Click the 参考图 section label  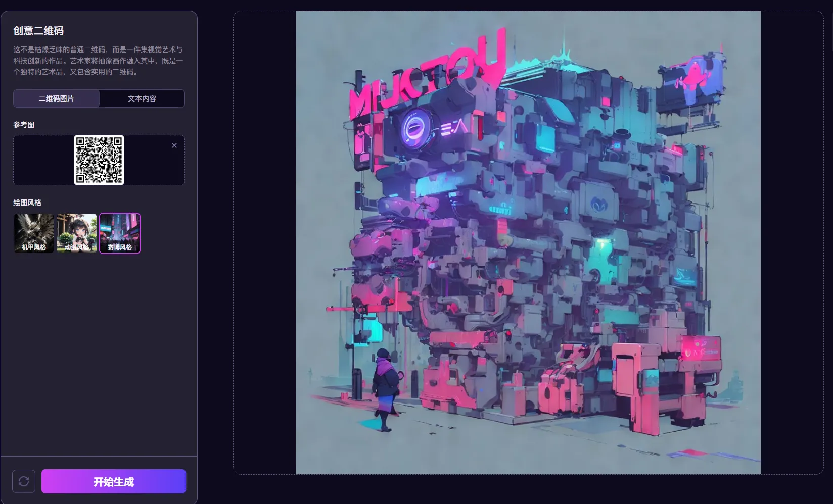click(x=24, y=125)
